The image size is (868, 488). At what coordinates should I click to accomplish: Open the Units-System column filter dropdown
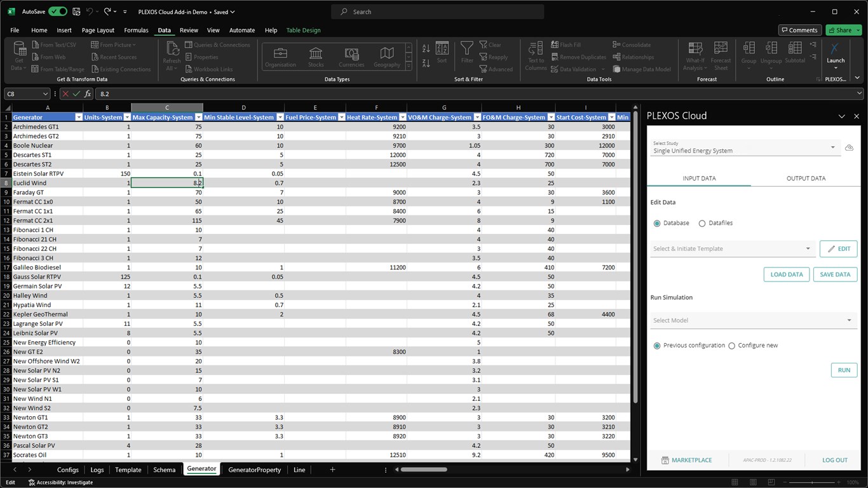[x=127, y=118]
